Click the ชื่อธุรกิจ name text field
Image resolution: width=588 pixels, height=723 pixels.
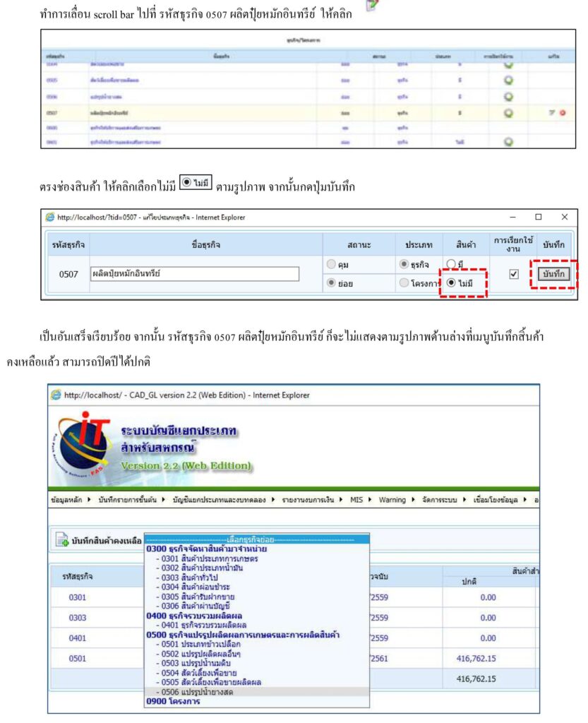coord(195,274)
